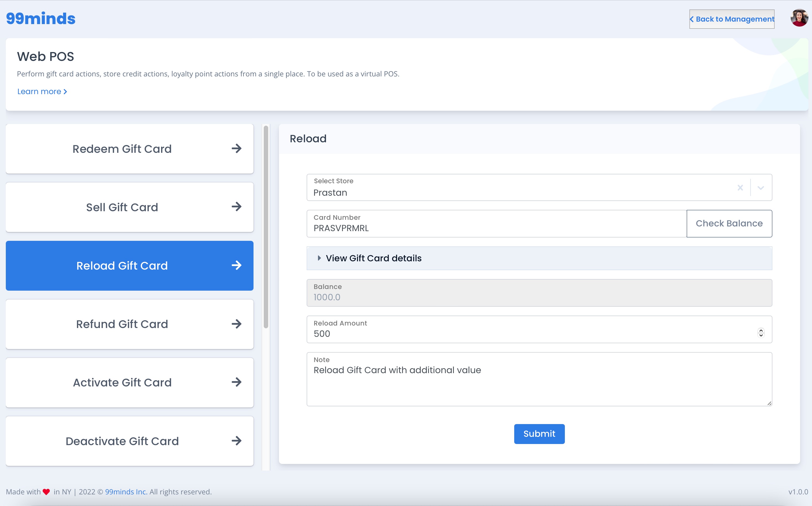Viewport: 812px width, 506px height.
Task: Open the Refund Gift Card menu item
Action: (x=130, y=324)
